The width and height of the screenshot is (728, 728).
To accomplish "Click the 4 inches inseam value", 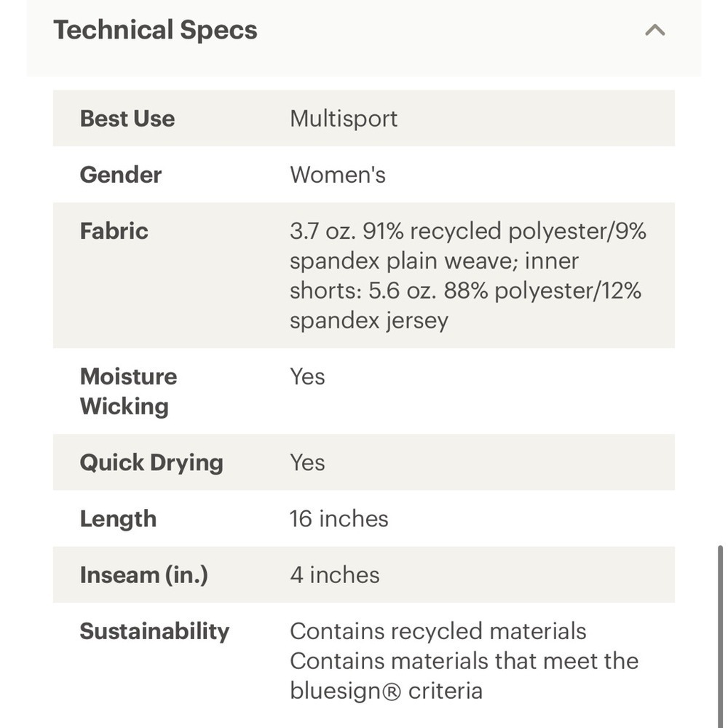I will point(335,575).
